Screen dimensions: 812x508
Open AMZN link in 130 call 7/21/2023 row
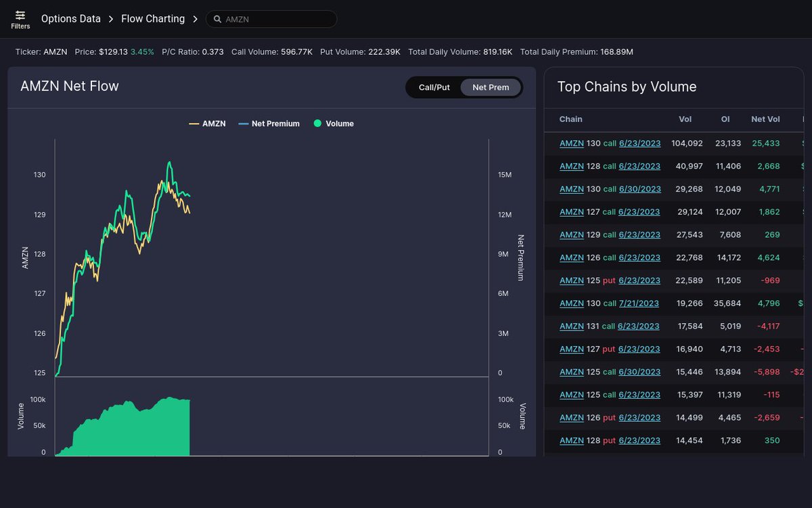pyautogui.click(x=572, y=303)
